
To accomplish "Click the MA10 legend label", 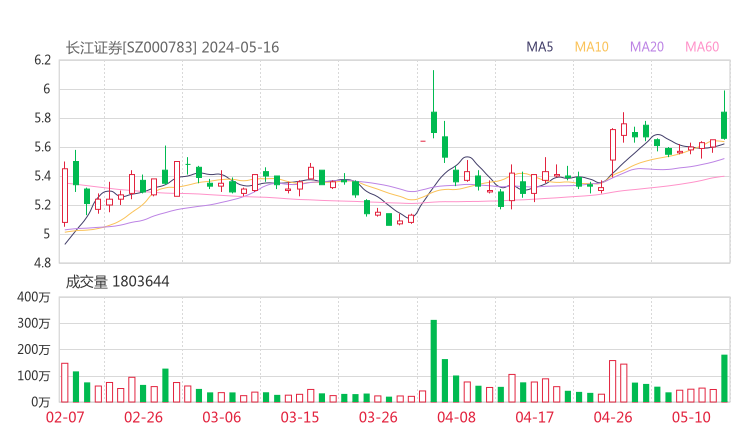I will (x=591, y=47).
